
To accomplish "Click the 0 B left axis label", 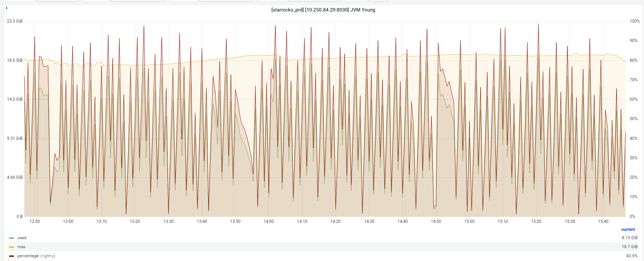I will 19,217.
